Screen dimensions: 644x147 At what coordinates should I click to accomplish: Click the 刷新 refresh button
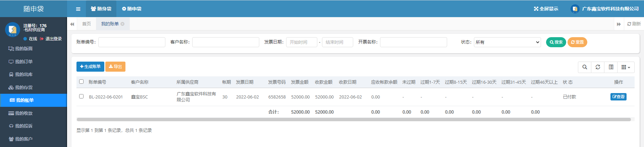point(634,24)
